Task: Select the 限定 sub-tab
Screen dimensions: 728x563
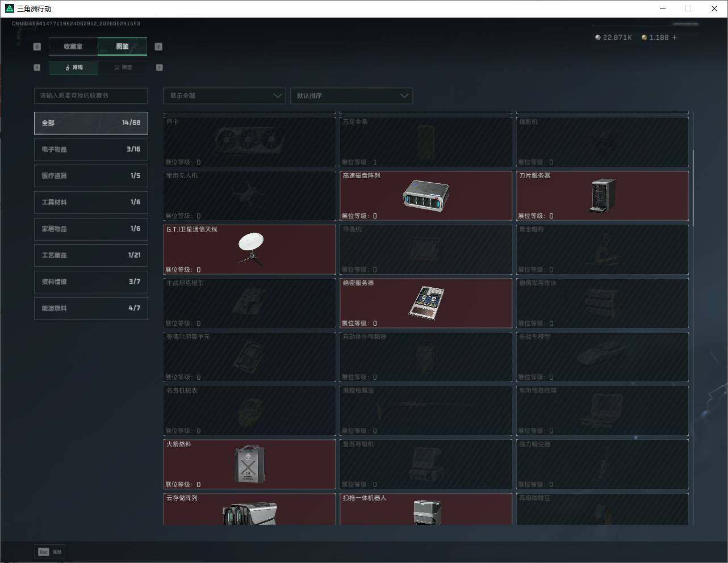Action: click(x=123, y=68)
